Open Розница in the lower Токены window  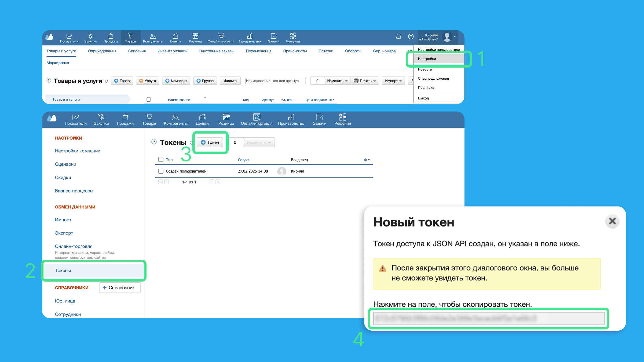coord(226,120)
